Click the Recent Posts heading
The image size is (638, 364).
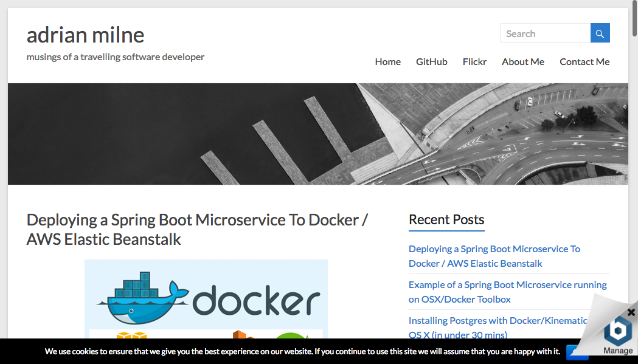pos(446,219)
